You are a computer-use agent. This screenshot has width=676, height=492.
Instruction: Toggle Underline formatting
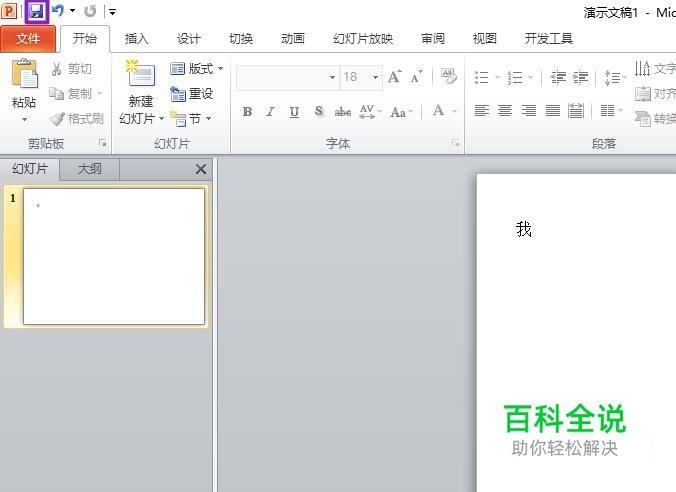(294, 112)
